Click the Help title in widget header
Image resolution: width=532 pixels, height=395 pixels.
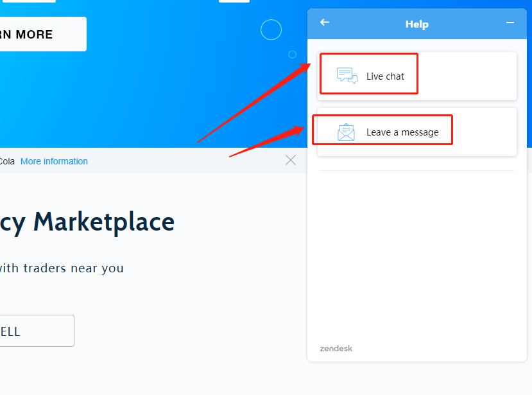pos(416,24)
